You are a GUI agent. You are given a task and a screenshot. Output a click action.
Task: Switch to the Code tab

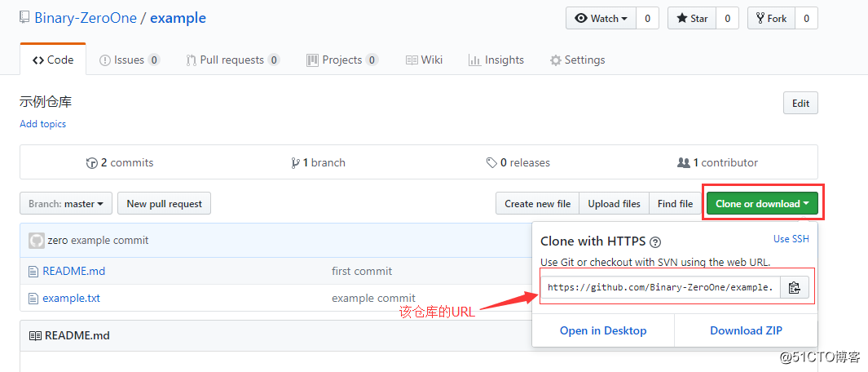click(x=53, y=60)
